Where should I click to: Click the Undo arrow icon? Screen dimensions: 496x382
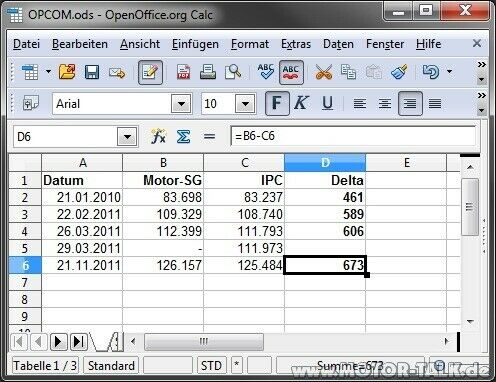click(431, 72)
